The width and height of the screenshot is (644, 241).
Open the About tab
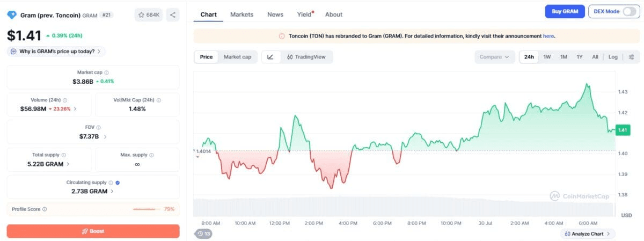click(333, 14)
